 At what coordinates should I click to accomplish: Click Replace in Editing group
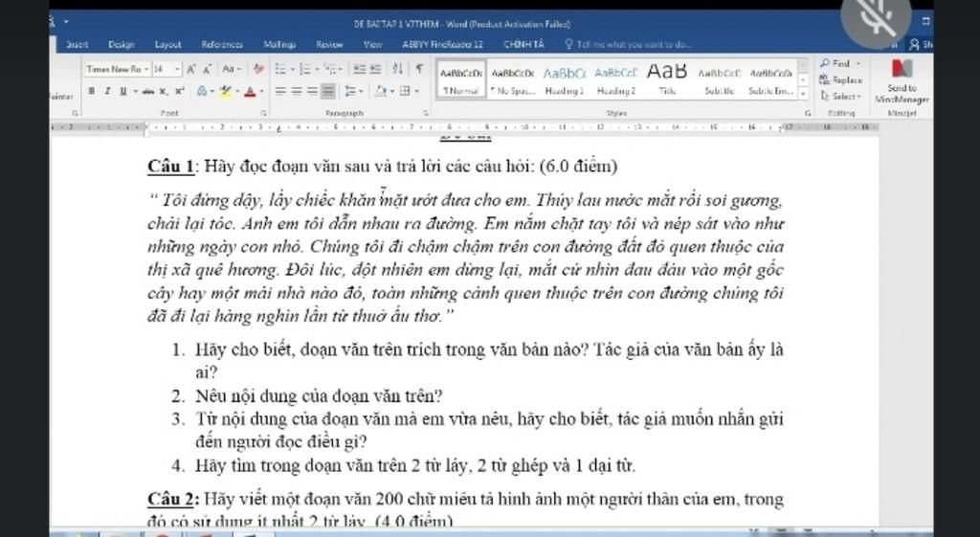point(841,80)
